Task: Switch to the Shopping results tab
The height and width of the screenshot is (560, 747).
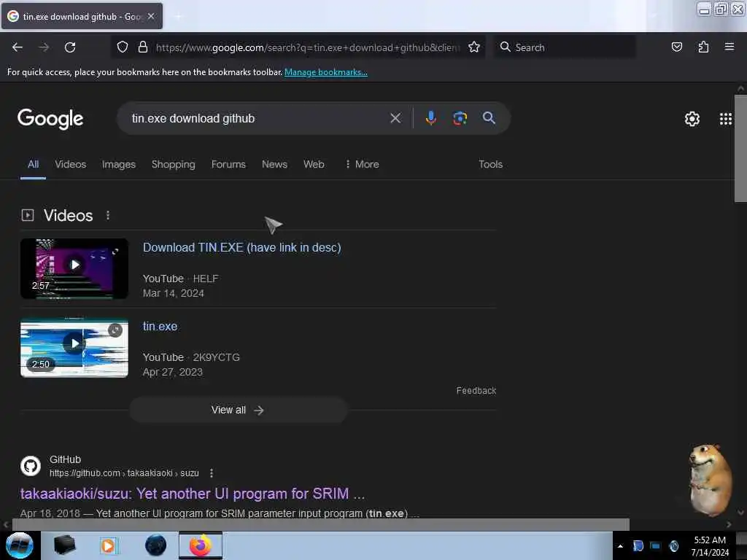Action: [x=174, y=164]
